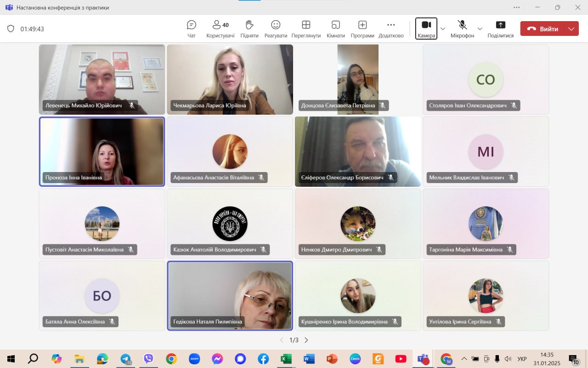The width and height of the screenshot is (588, 368).
Task: Go to previous participants page
Action: pyautogui.click(x=282, y=340)
